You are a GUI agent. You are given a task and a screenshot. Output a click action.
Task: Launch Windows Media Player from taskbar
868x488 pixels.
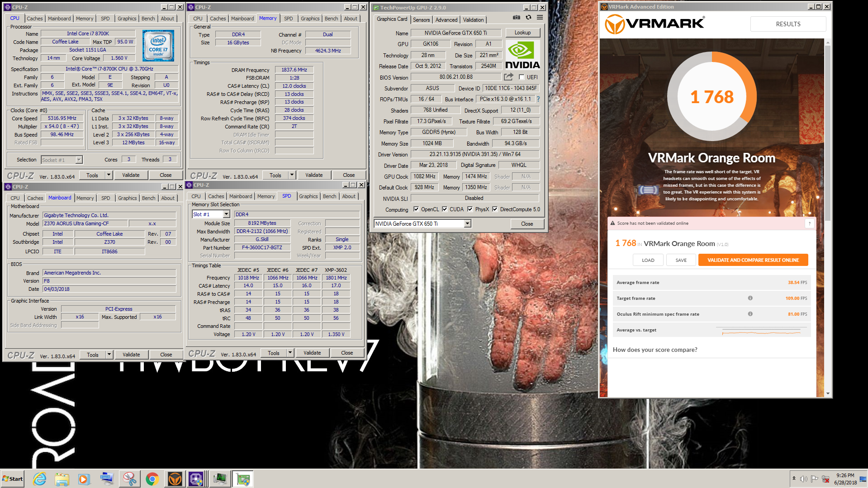click(84, 479)
